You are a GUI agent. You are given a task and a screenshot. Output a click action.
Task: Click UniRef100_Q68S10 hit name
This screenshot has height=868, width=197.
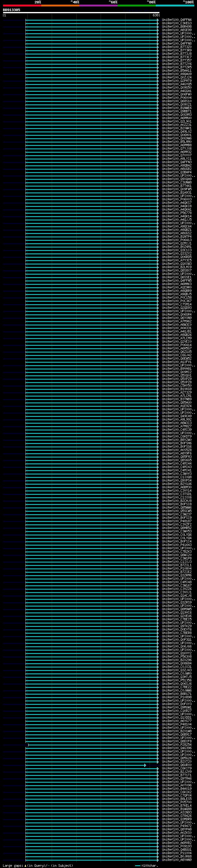click(176, 101)
